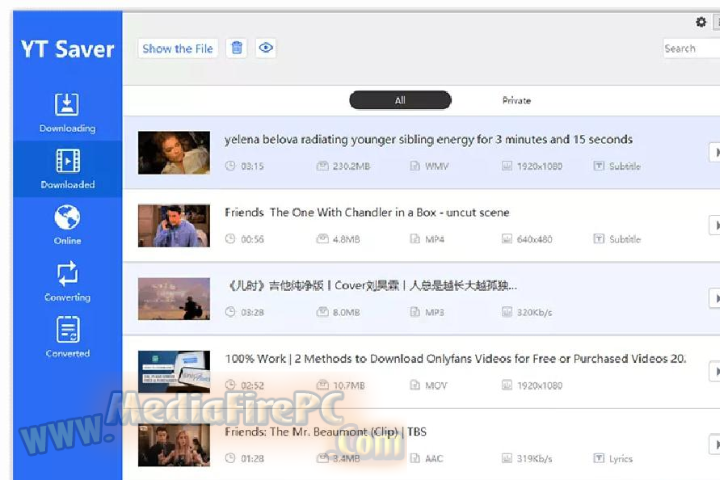Click the 319Kb/s bitrate value

[x=534, y=458]
